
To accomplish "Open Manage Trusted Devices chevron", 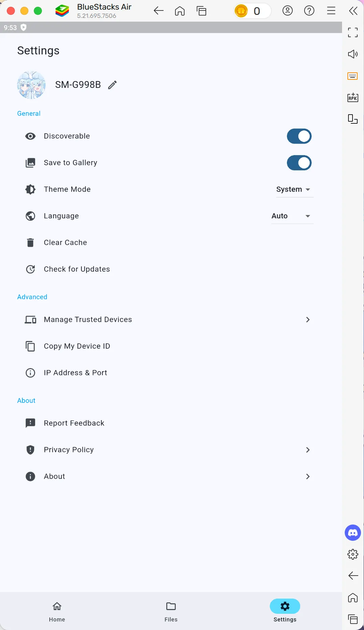I will click(x=308, y=320).
